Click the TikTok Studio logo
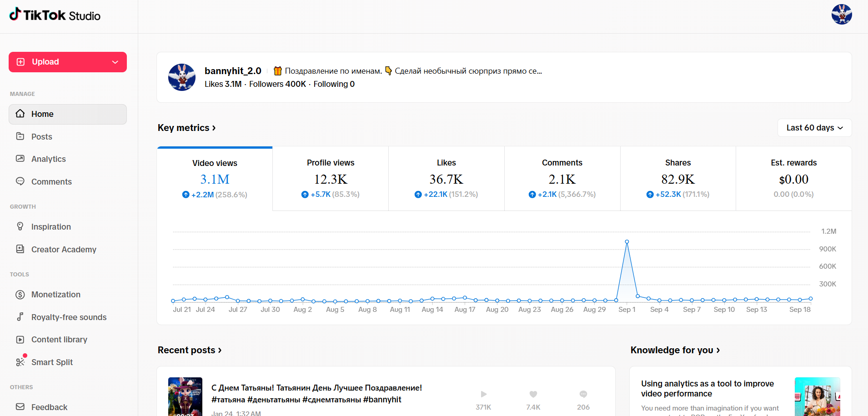 [55, 15]
